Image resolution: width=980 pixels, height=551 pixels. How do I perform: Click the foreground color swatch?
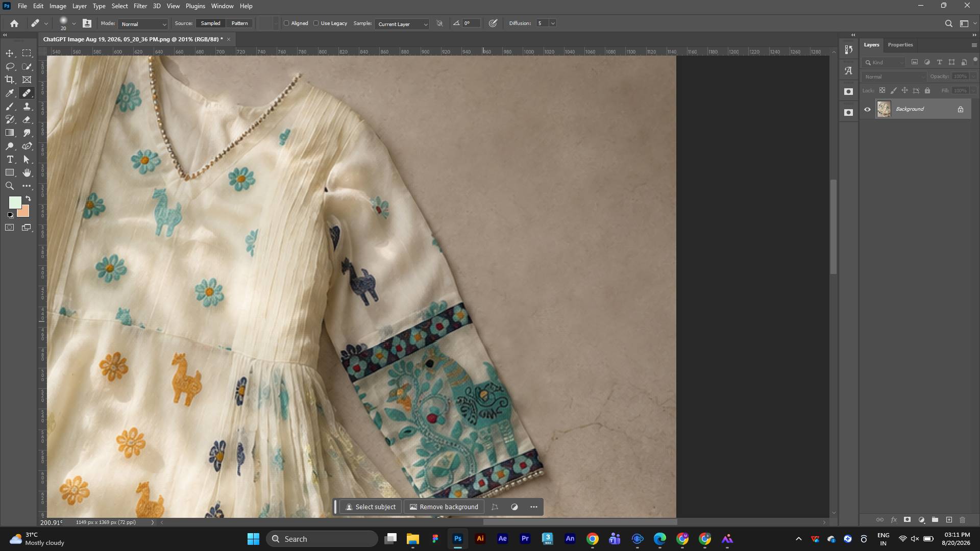[x=15, y=203]
